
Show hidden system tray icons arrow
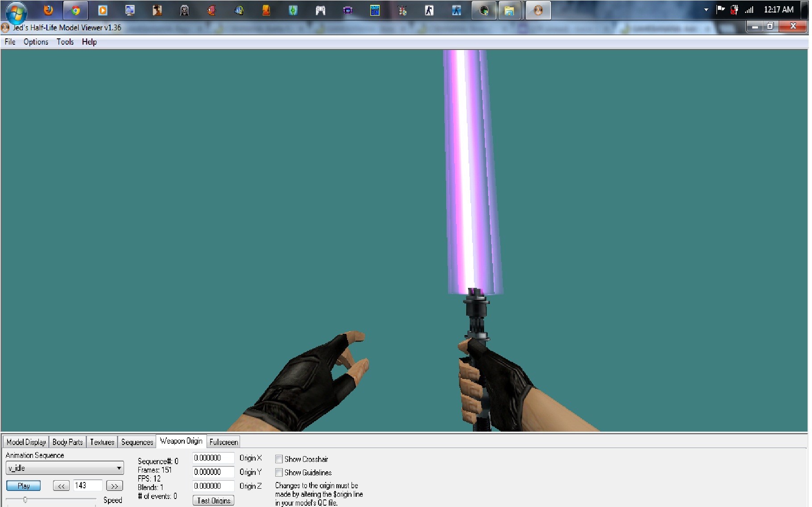click(706, 10)
